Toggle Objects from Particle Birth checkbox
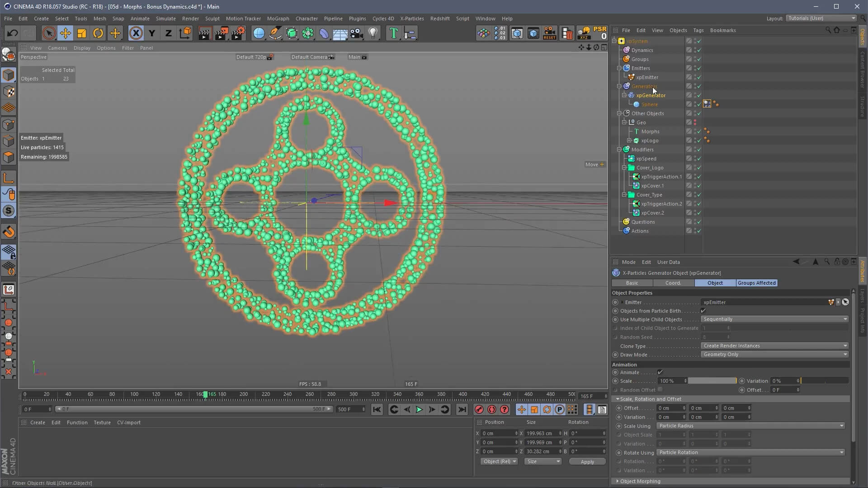Screen dimensions: 868x488 point(703,311)
